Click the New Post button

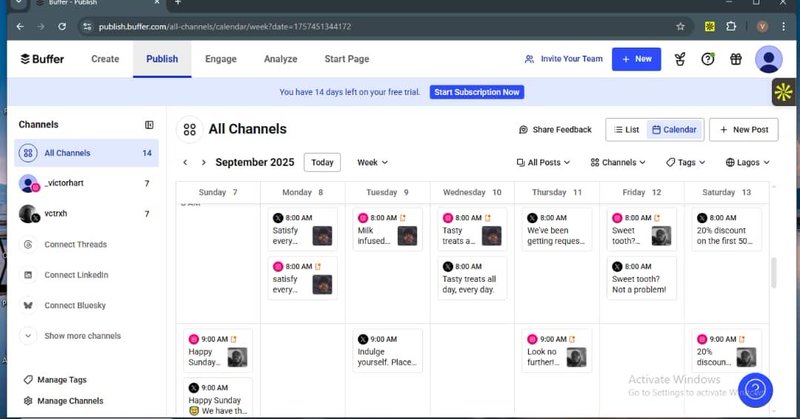[744, 130]
